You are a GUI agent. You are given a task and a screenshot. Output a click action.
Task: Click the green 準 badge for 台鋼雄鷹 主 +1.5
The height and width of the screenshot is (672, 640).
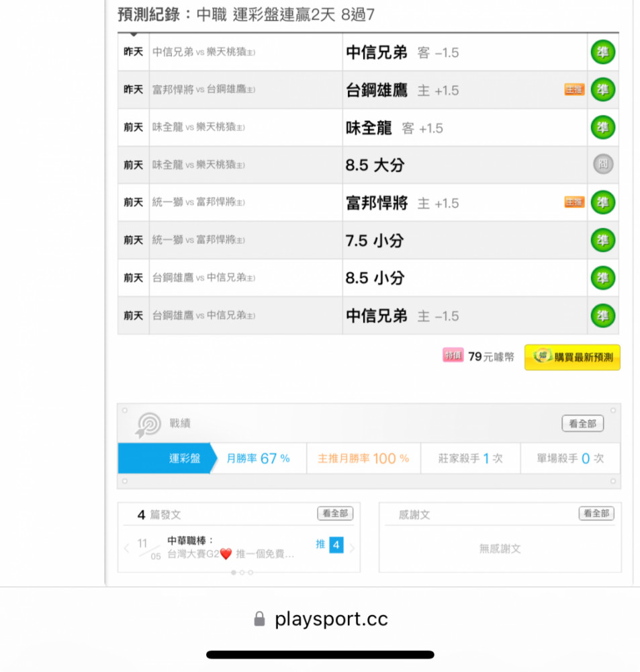coord(603,90)
